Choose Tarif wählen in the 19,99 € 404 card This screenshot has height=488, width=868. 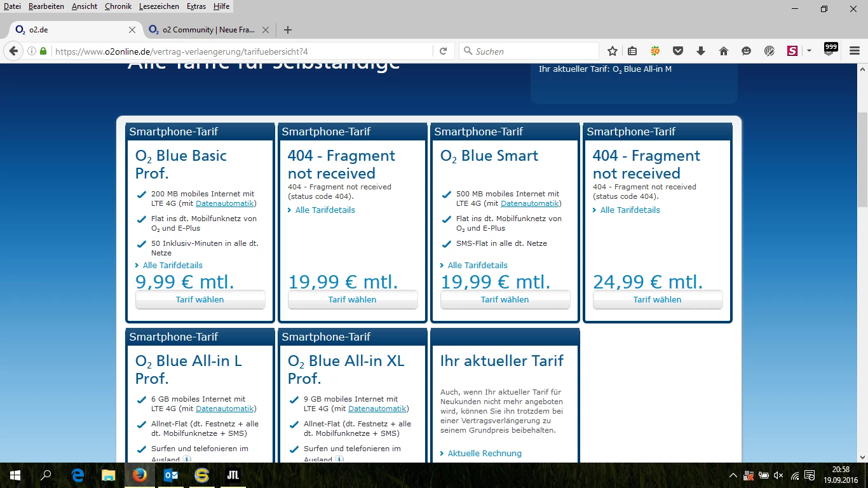tap(353, 299)
